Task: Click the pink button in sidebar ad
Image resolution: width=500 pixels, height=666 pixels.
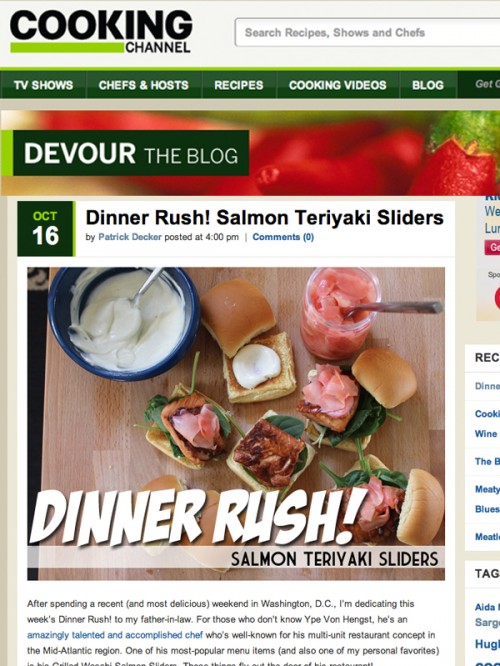Action: (492, 247)
